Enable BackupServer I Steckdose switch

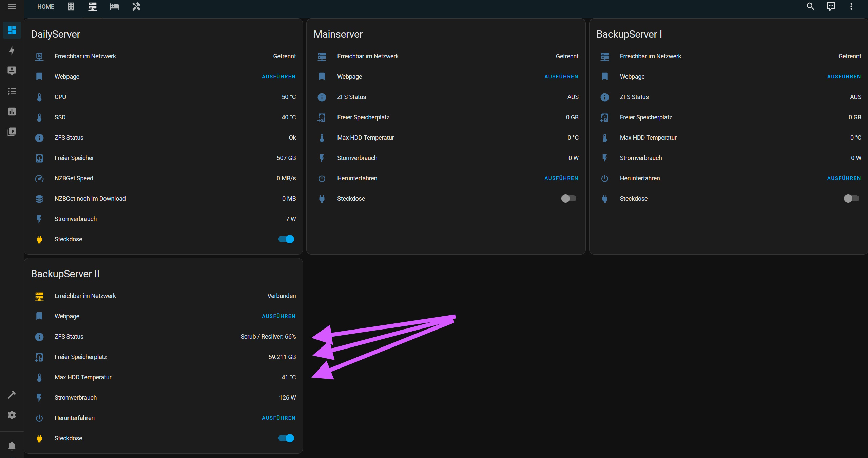[x=851, y=198]
